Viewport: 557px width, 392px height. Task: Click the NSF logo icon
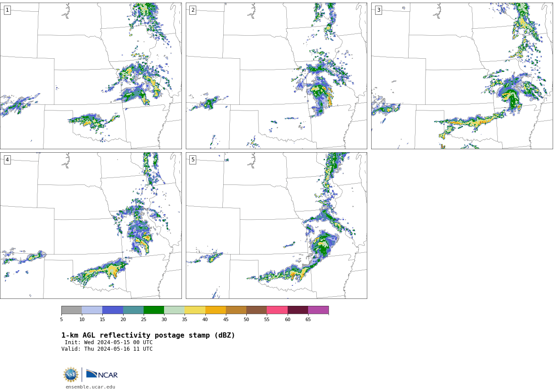click(71, 375)
